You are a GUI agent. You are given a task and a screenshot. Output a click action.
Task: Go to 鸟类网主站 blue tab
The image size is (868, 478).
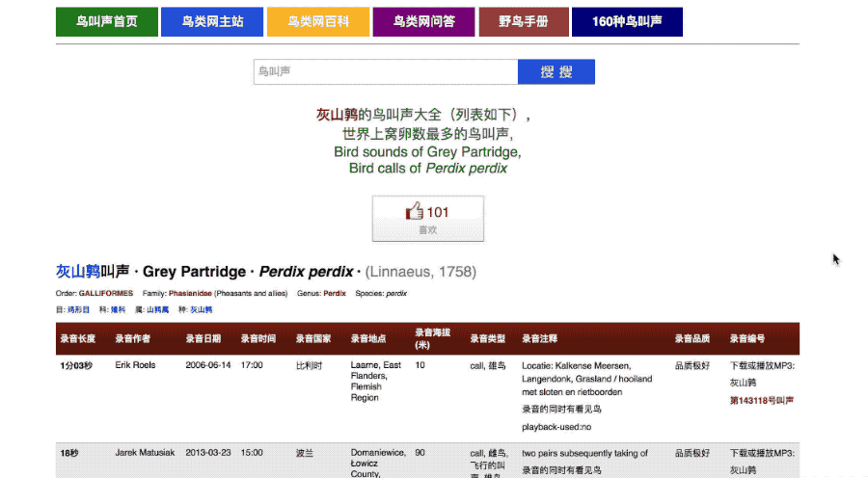point(212,22)
